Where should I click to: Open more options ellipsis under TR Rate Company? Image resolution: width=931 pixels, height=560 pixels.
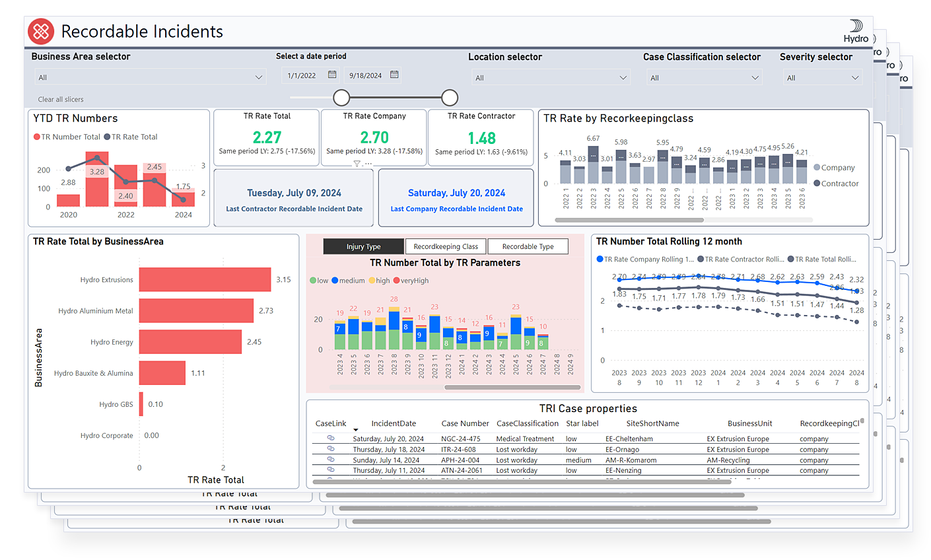[x=368, y=164]
